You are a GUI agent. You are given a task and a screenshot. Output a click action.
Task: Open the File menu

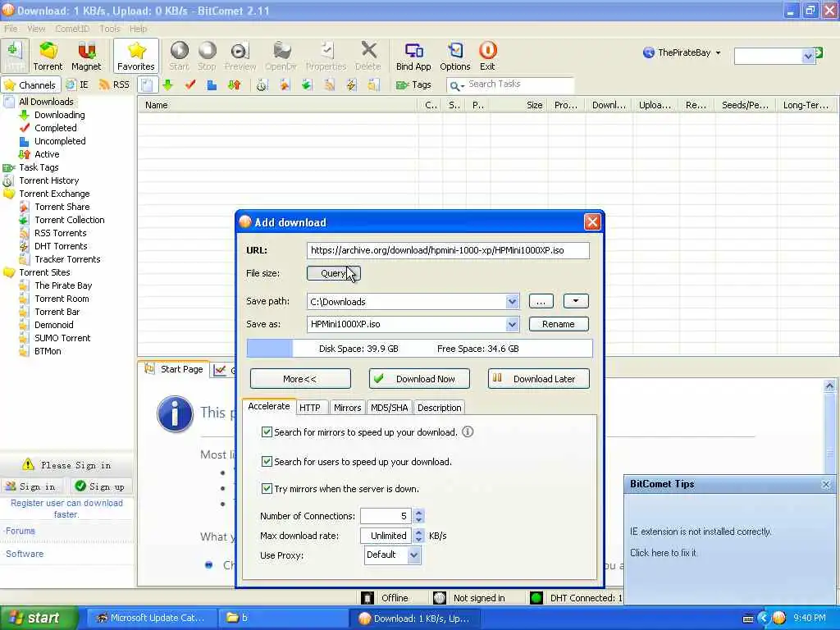11,29
